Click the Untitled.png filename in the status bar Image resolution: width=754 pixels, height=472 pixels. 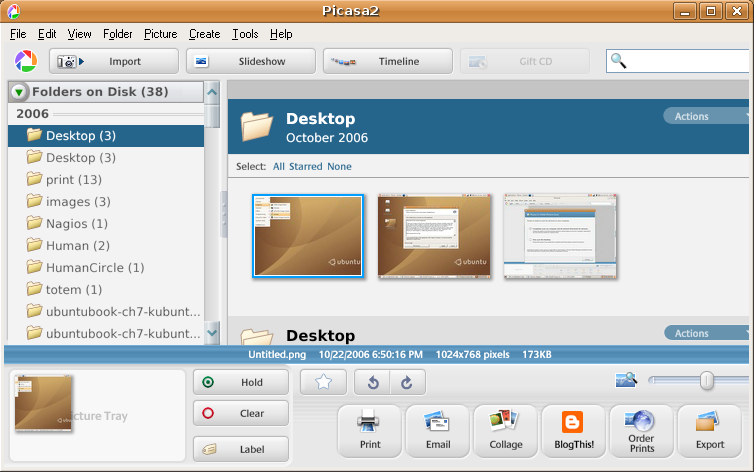pos(277,355)
